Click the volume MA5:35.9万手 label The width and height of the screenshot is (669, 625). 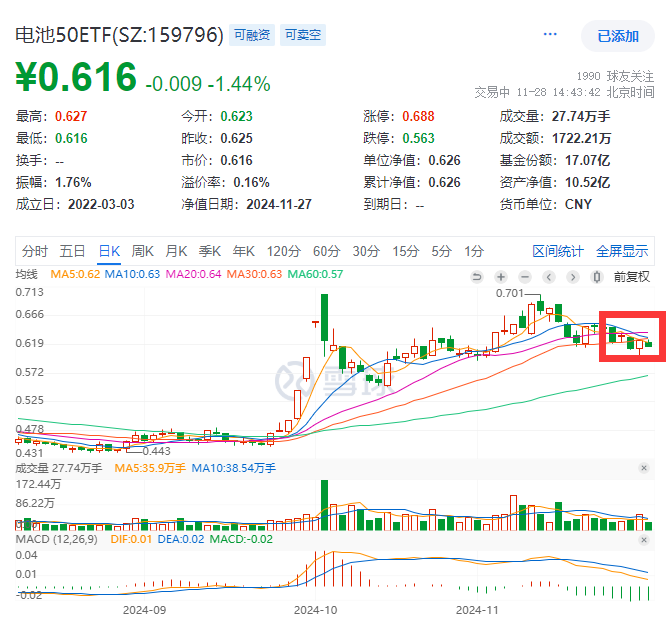pos(150,468)
